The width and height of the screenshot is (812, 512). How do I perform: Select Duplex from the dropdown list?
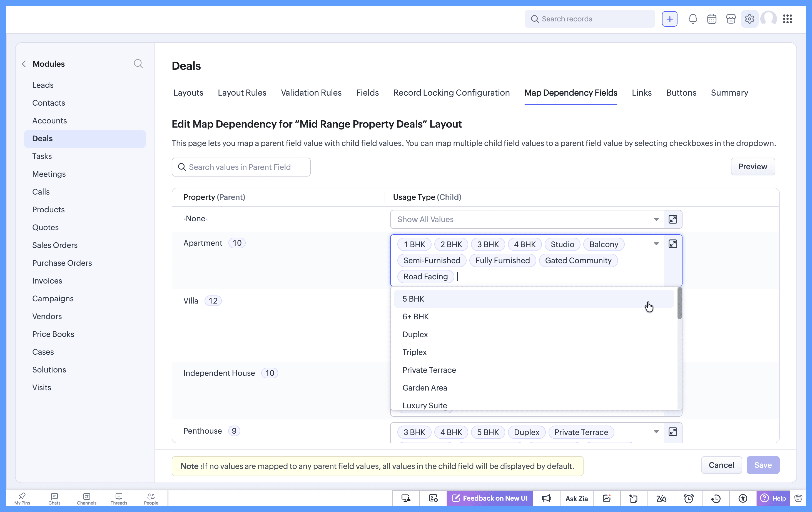pos(415,334)
